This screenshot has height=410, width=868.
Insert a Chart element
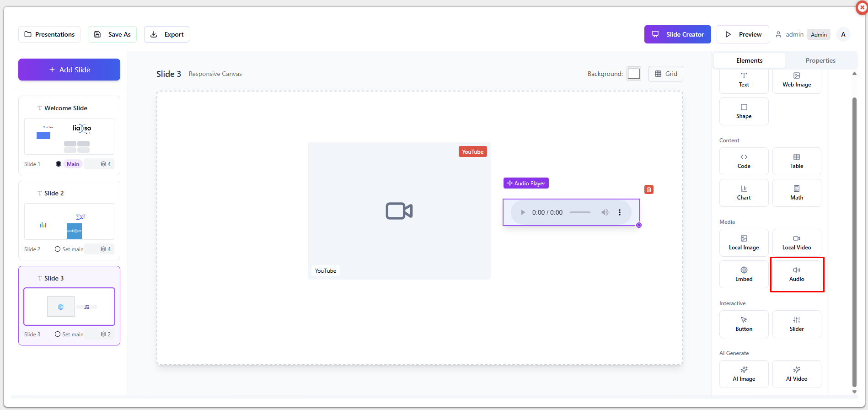(x=744, y=193)
